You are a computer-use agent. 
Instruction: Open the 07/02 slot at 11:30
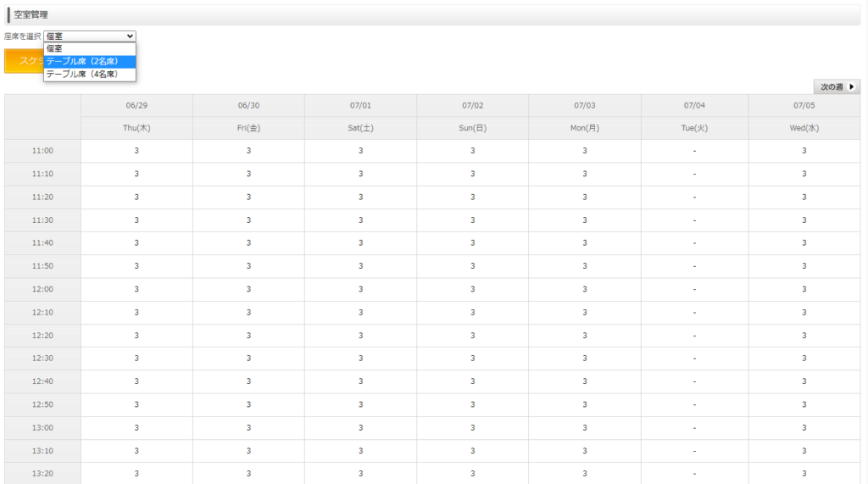click(472, 220)
